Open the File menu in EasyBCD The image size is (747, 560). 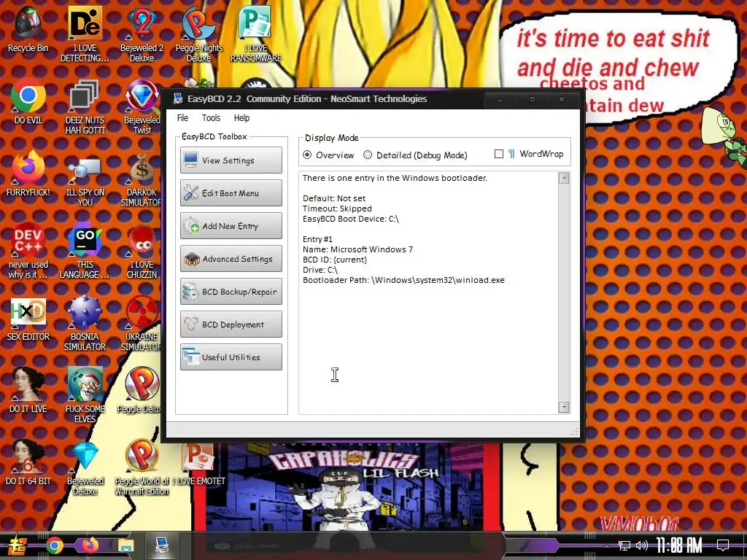pos(182,118)
